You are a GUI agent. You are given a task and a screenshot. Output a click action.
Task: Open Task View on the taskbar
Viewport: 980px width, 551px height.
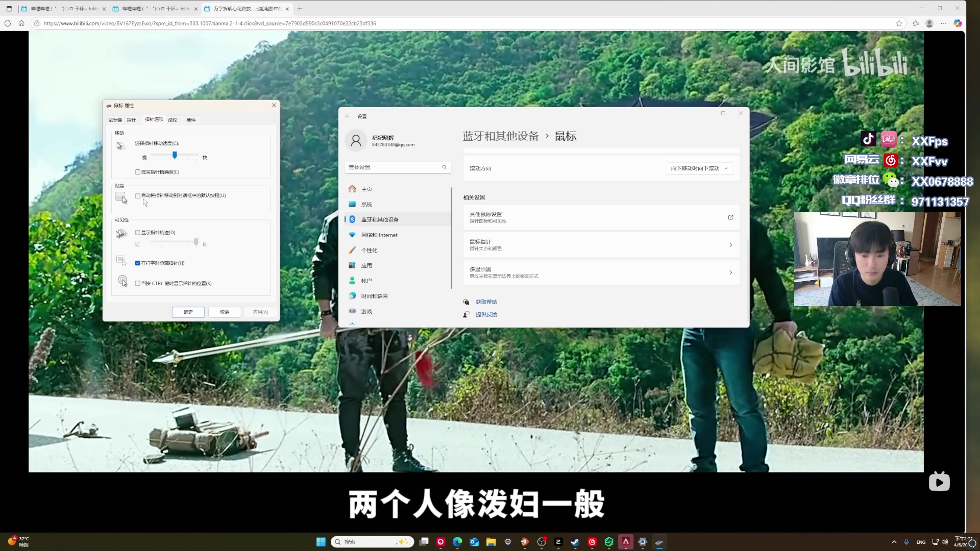pyautogui.click(x=424, y=542)
